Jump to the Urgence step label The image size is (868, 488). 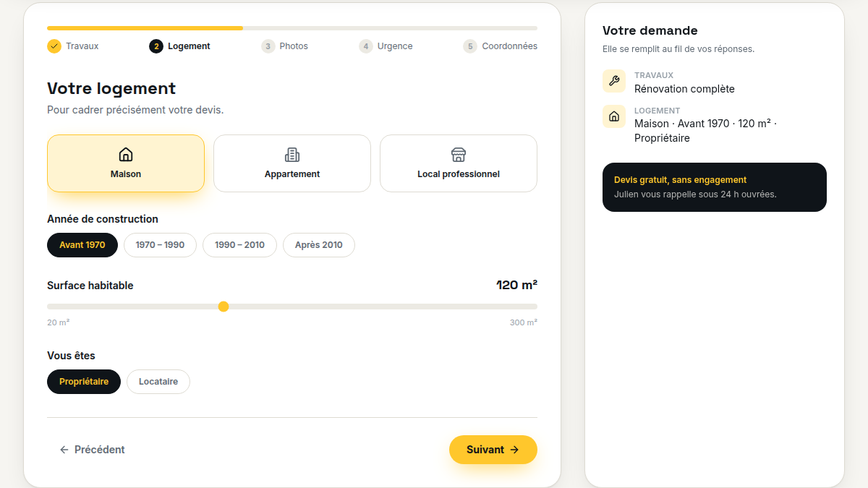click(x=395, y=46)
